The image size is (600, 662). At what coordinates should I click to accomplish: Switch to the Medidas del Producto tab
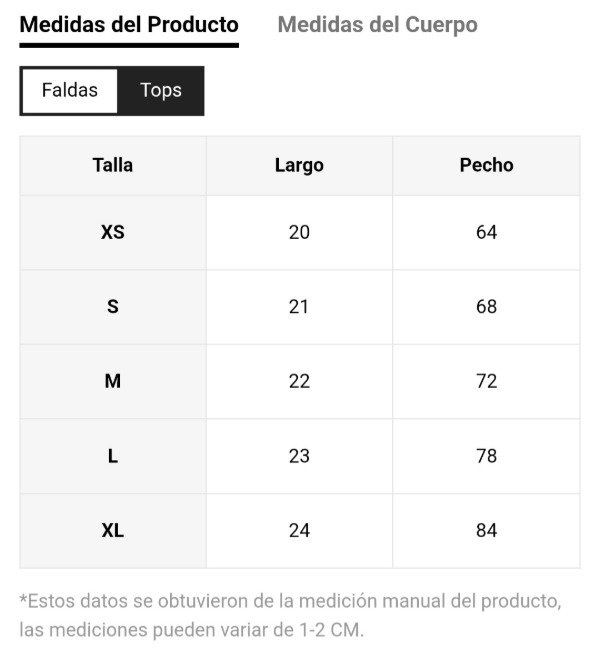click(129, 25)
